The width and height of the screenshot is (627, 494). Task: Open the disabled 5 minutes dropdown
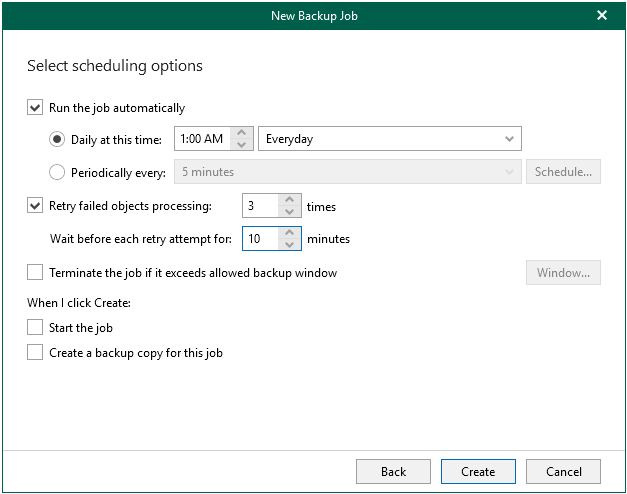pyautogui.click(x=348, y=172)
